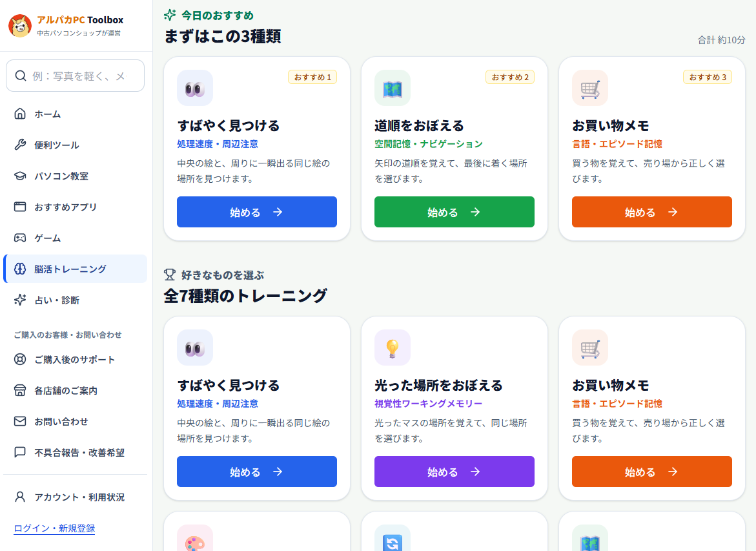Click shopping cart icon in 全7種類 section
The width and height of the screenshot is (756, 551).
click(x=590, y=348)
